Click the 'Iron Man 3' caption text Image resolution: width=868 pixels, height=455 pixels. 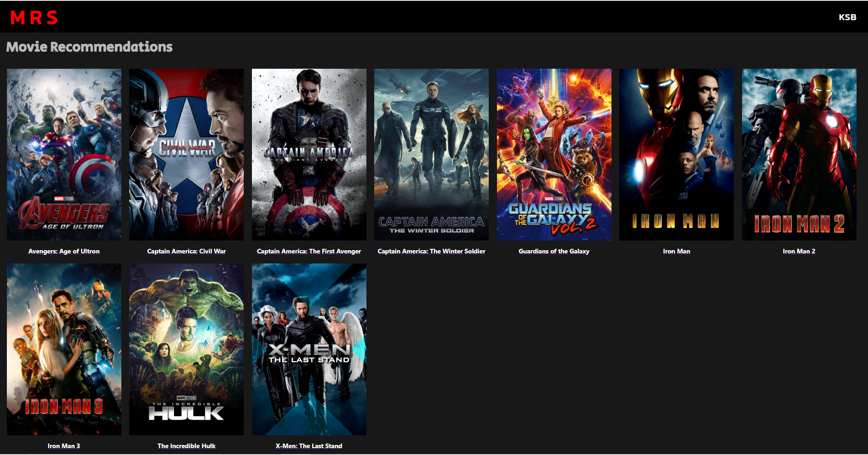pyautogui.click(x=64, y=446)
